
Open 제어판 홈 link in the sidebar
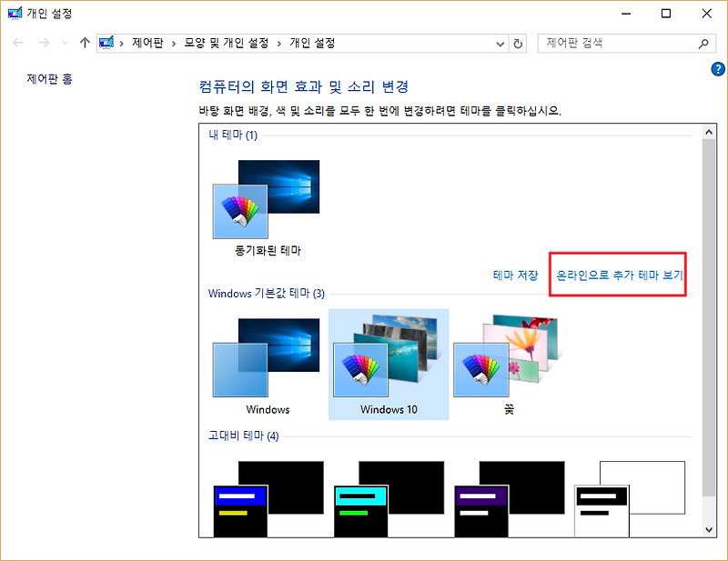tap(50, 79)
